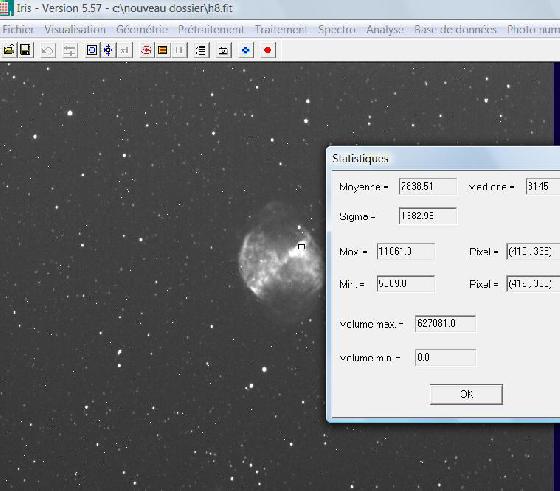Click the blue crosshair target toolbar icon
The image size is (560, 491).
pos(108,50)
